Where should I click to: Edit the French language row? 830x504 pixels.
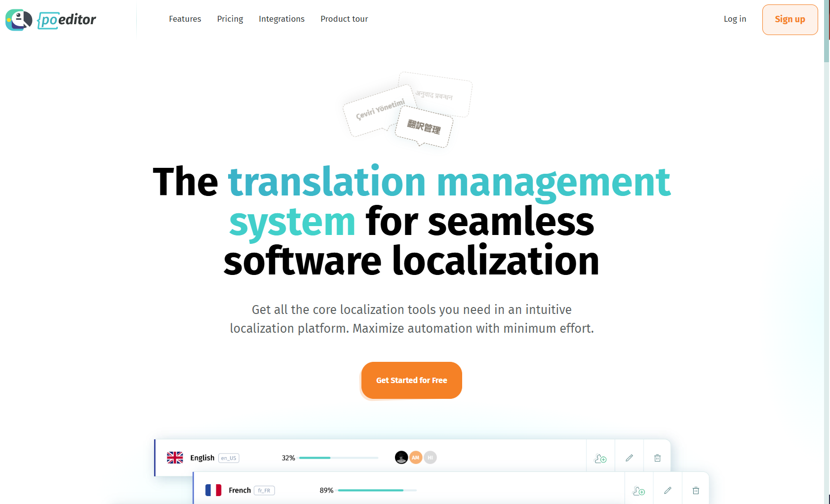click(668, 491)
